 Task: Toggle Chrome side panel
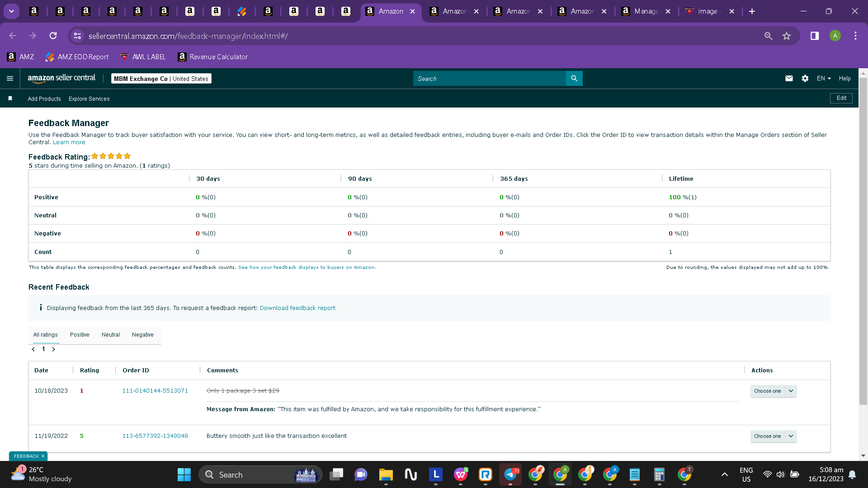click(x=815, y=36)
